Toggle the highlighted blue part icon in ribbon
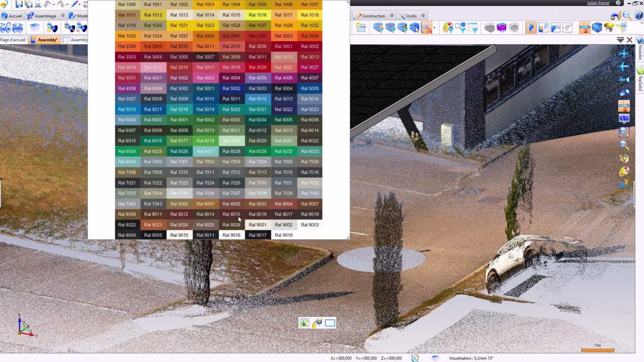Image resolution: width=644 pixels, height=362 pixels. [x=531, y=27]
